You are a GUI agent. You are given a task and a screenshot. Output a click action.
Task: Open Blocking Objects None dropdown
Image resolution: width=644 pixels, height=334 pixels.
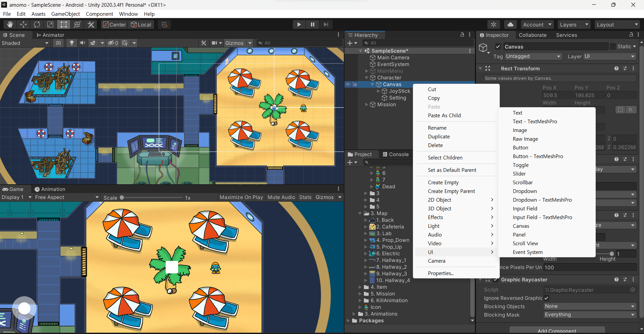590,306
